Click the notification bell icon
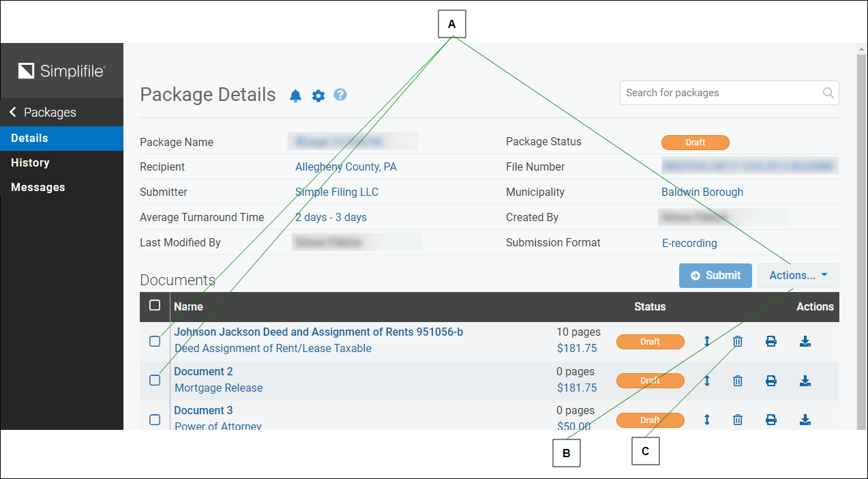868x479 pixels. click(295, 96)
